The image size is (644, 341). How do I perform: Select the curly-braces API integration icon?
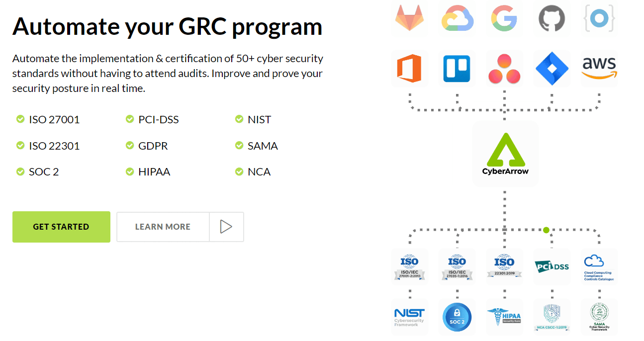click(x=599, y=20)
